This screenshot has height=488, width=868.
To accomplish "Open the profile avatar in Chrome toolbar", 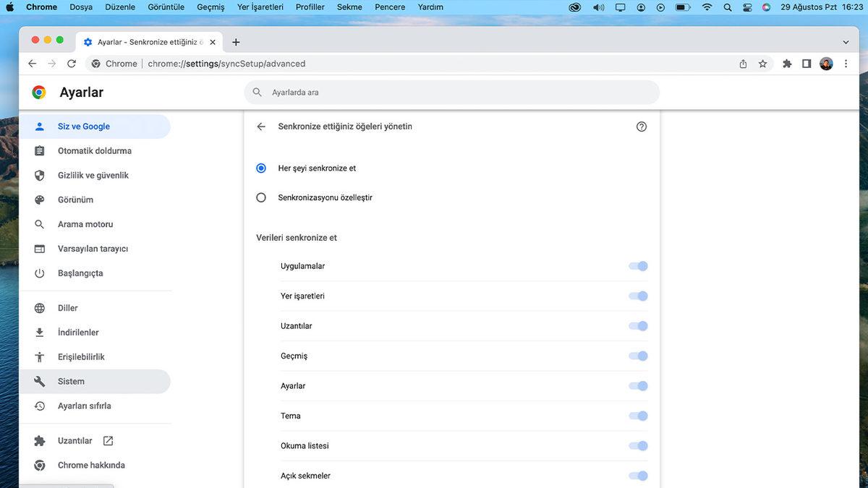I will pos(826,64).
